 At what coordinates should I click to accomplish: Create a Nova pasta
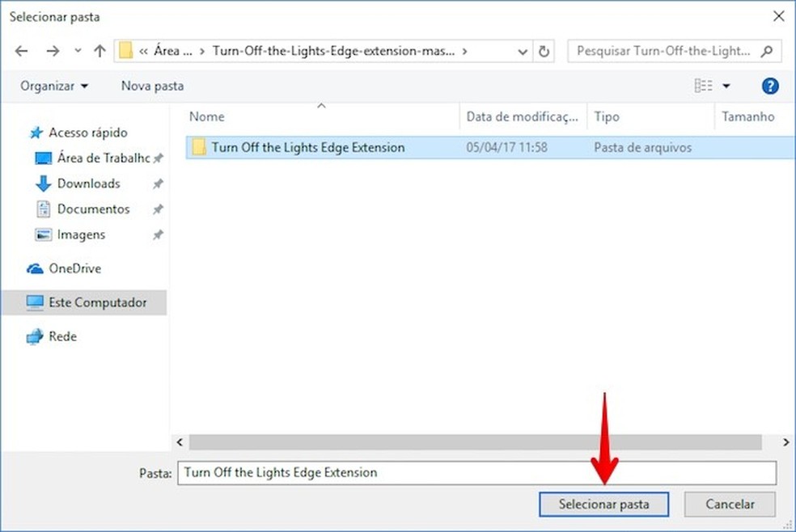point(152,86)
